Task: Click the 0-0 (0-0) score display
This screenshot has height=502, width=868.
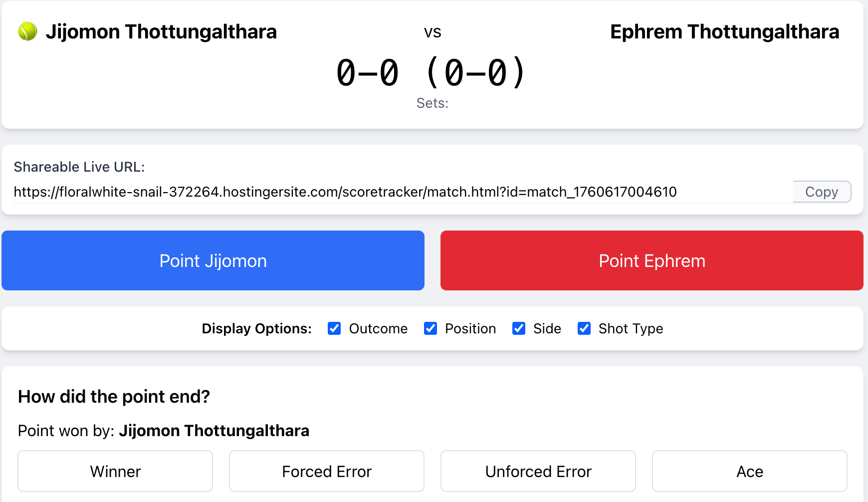Action: [431, 73]
